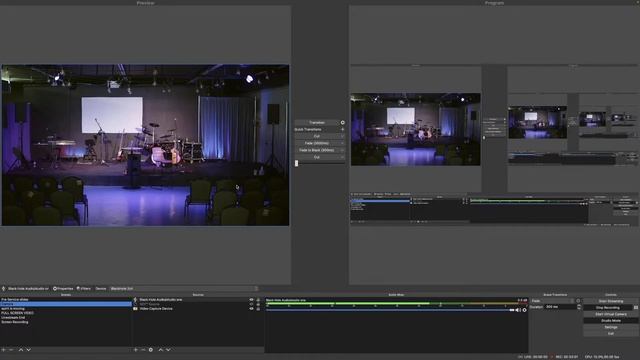Lock the Video Capture Device source

pos(258,309)
